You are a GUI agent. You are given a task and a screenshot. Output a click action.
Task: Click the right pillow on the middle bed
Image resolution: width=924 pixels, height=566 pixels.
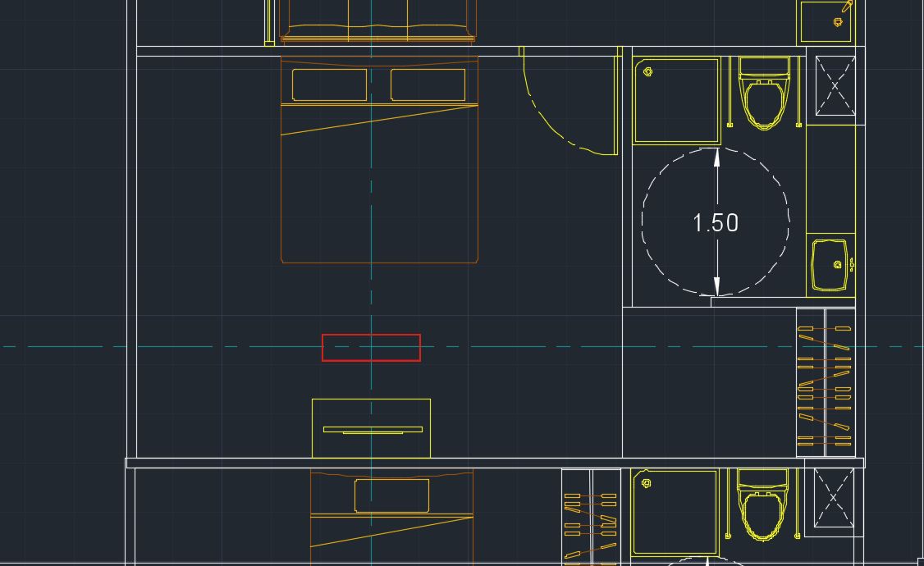[428, 84]
